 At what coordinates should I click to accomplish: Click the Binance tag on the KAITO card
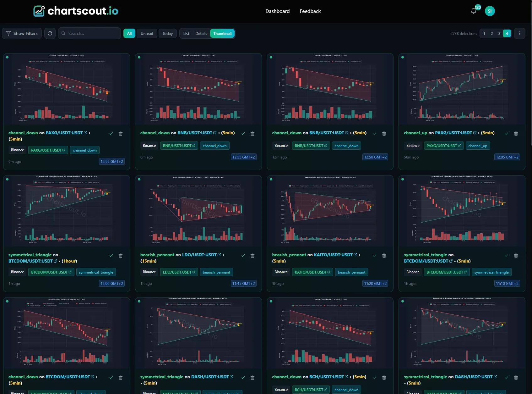(281, 272)
